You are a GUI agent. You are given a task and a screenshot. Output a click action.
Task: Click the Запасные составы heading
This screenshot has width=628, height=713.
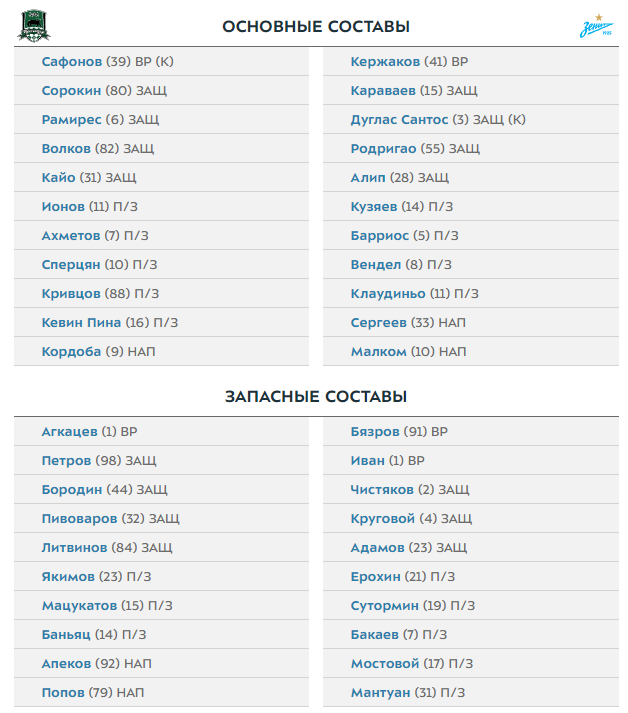315,397
